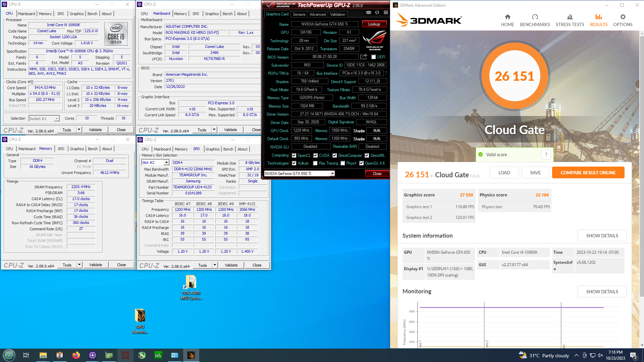Take a GPU-Z screenshot with camera icon
The height and width of the screenshot is (362, 644).
point(369,12)
